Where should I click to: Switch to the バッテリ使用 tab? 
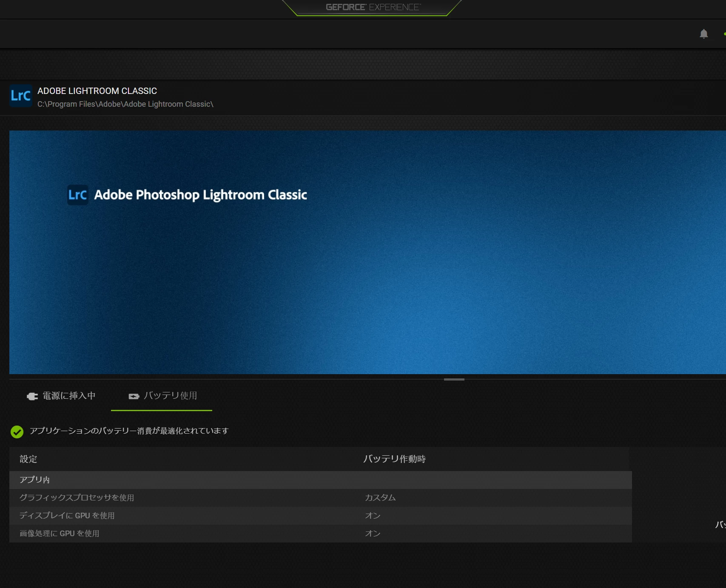pos(162,396)
